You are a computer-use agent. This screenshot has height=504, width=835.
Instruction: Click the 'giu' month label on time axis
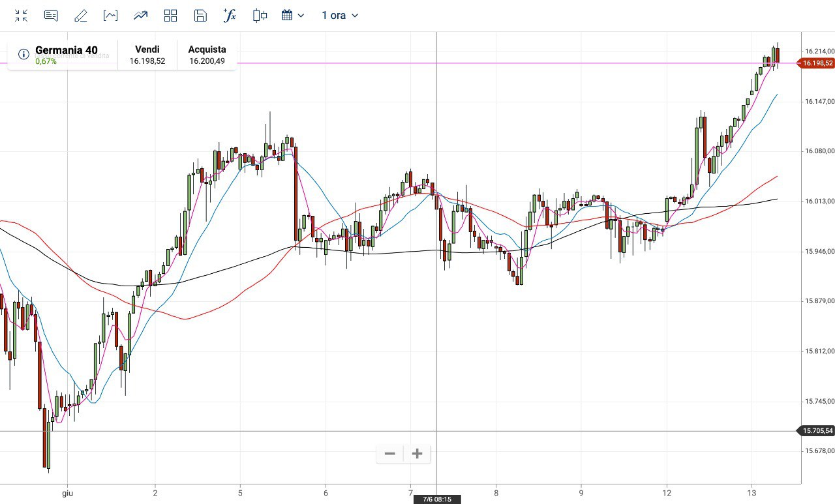(x=68, y=494)
